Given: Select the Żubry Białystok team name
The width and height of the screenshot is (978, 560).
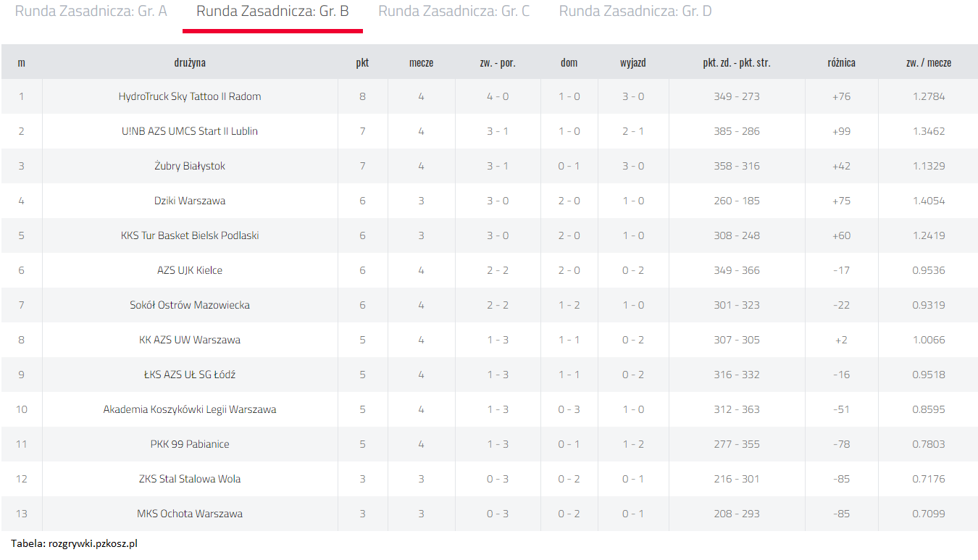Looking at the screenshot, I should (x=190, y=166).
